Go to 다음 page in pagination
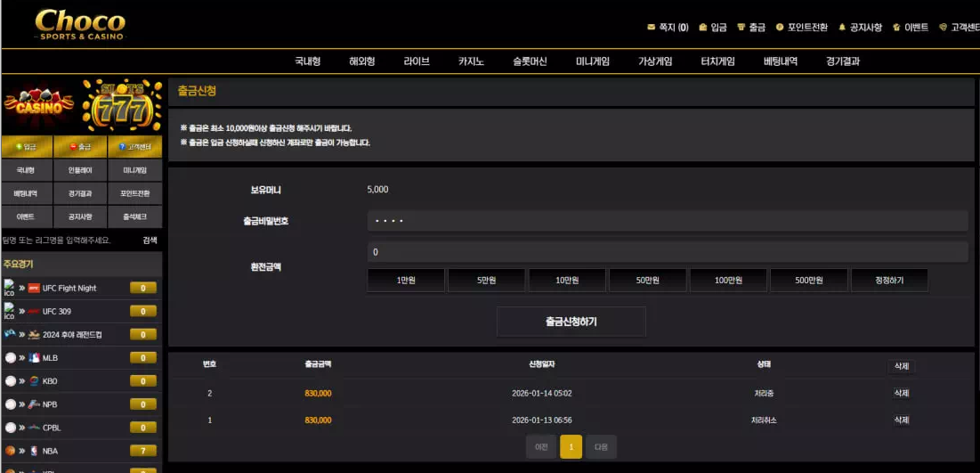The image size is (980, 473). click(x=601, y=447)
